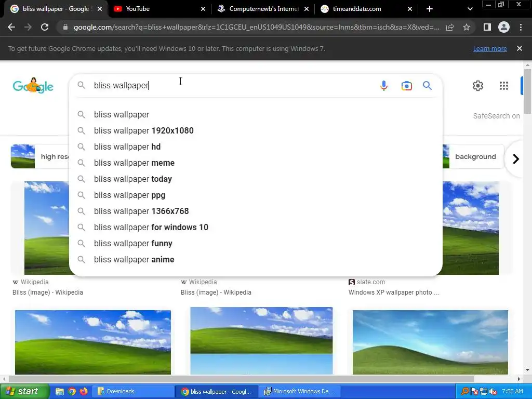Choose suggestion bliss wallpaper today
The height and width of the screenshot is (399, 532).
pos(256,179)
